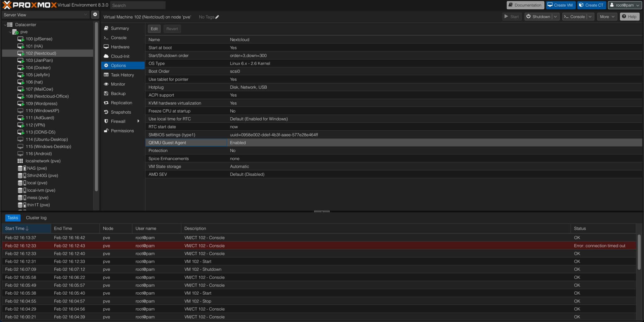Click storage icon of NAS (pve)
The height and width of the screenshot is (322, 644).
[22, 168]
